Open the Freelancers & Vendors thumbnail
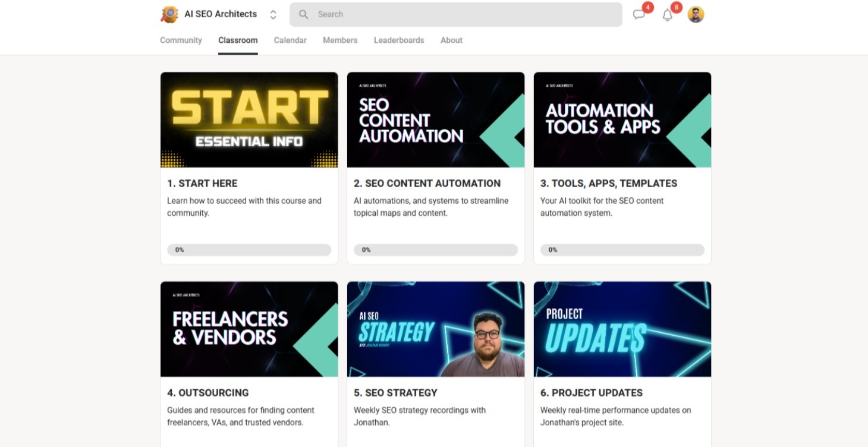 [x=249, y=329]
